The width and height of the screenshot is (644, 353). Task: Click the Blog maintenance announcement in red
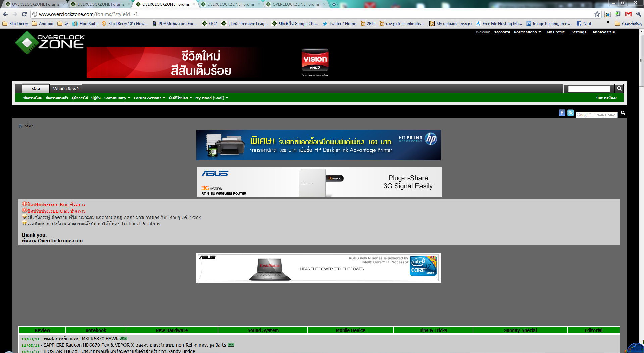[x=56, y=205]
